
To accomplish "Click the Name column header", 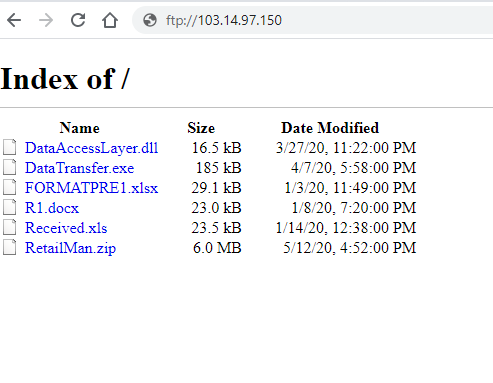I will click(x=79, y=128).
